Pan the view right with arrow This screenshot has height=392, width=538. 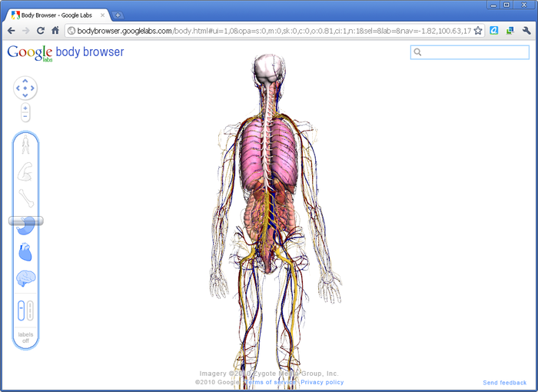[32, 88]
